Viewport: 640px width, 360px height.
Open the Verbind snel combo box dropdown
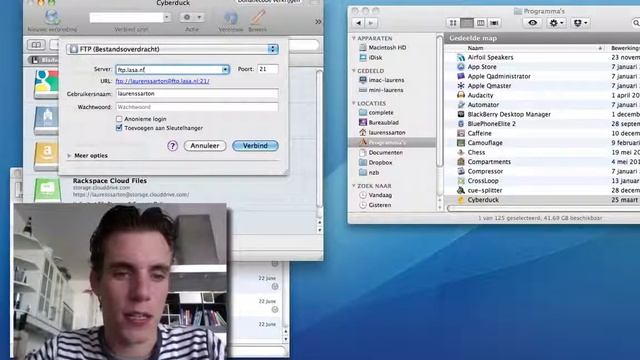point(167,17)
